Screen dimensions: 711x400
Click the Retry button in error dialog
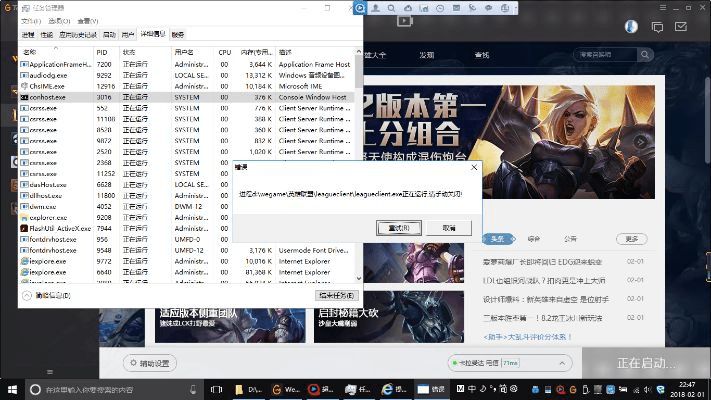point(399,228)
